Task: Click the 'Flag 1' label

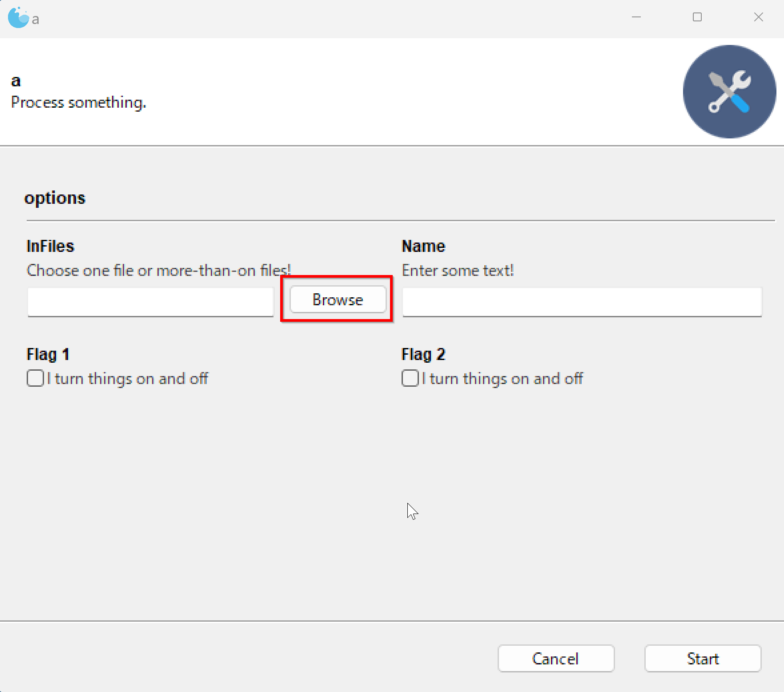Action: pos(48,354)
